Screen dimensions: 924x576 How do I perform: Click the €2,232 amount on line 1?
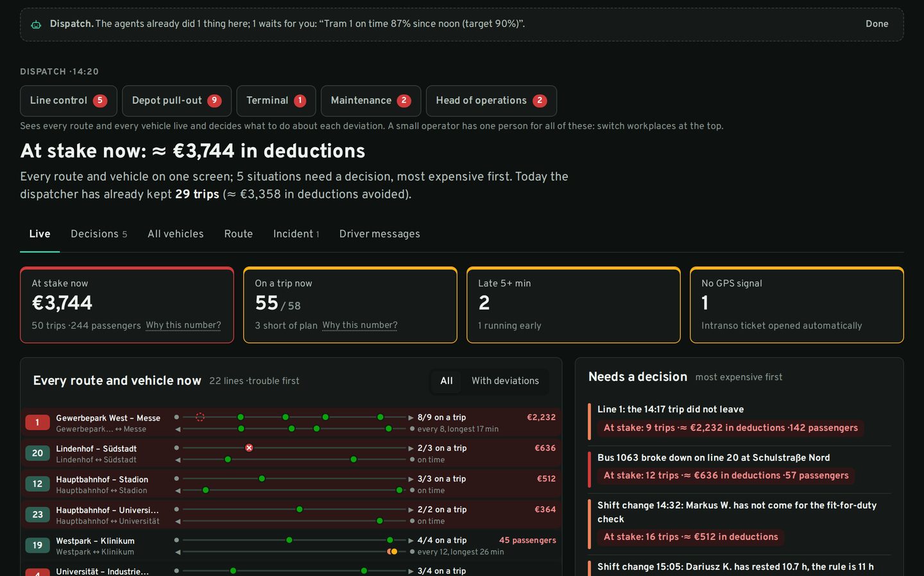[x=542, y=417]
